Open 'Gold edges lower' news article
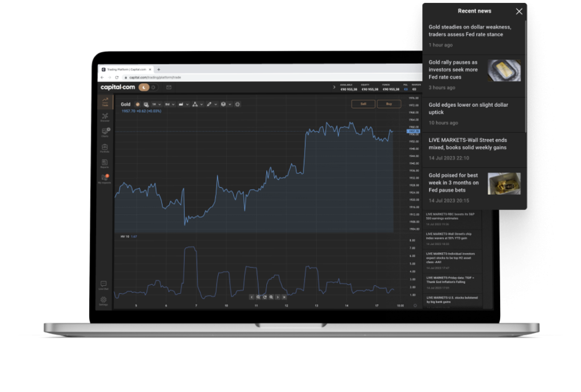The height and width of the screenshot is (392, 581). [468, 109]
